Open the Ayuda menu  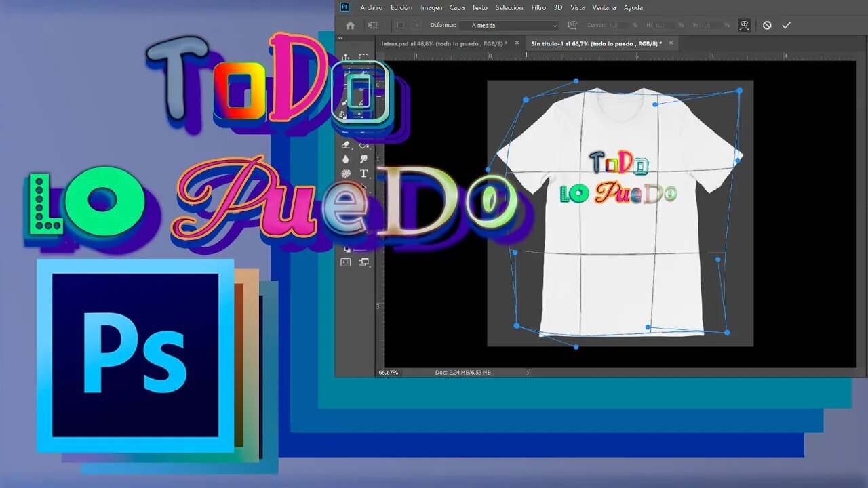tap(633, 7)
